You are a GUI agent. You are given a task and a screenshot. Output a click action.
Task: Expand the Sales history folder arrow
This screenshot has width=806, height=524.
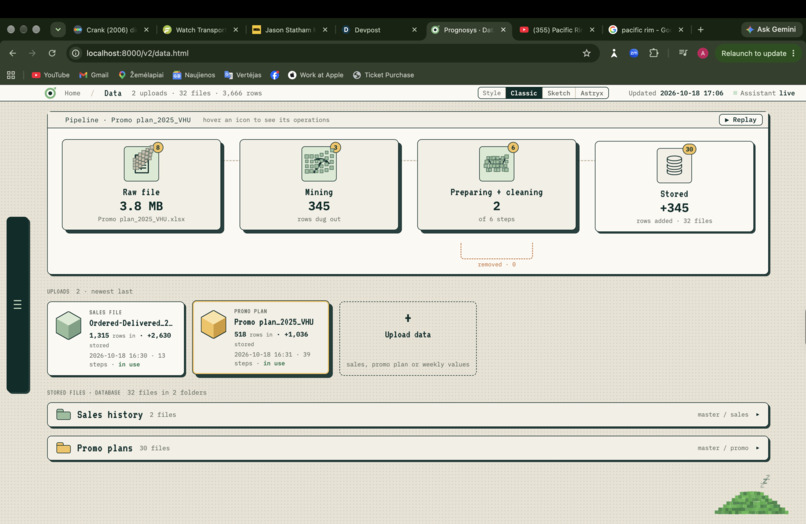(757, 414)
